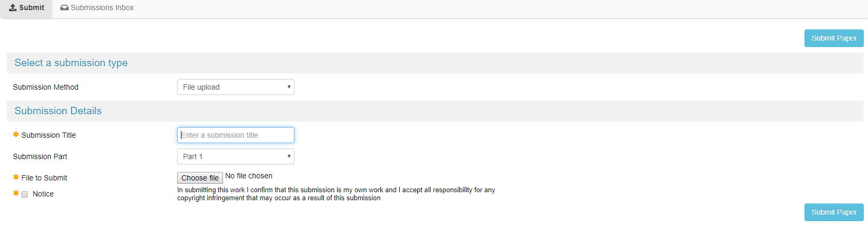The width and height of the screenshot is (868, 228).
Task: Click the Notice label text
Action: coord(43,194)
